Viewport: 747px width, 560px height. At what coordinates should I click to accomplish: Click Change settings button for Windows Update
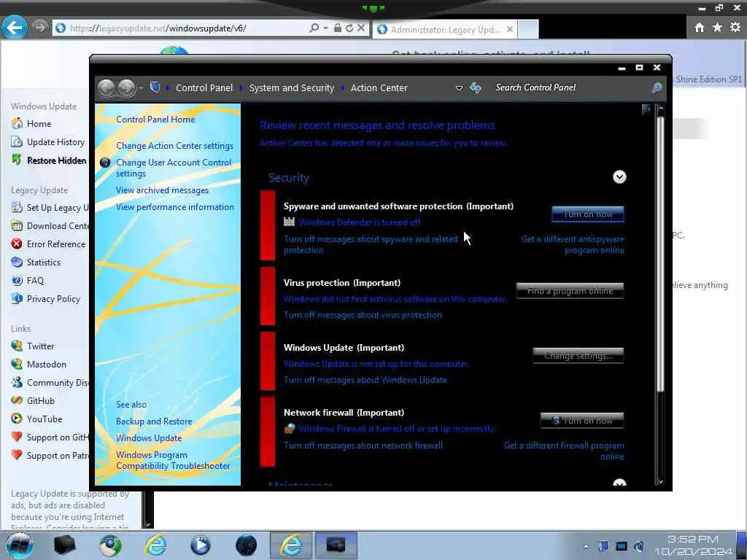pos(578,356)
